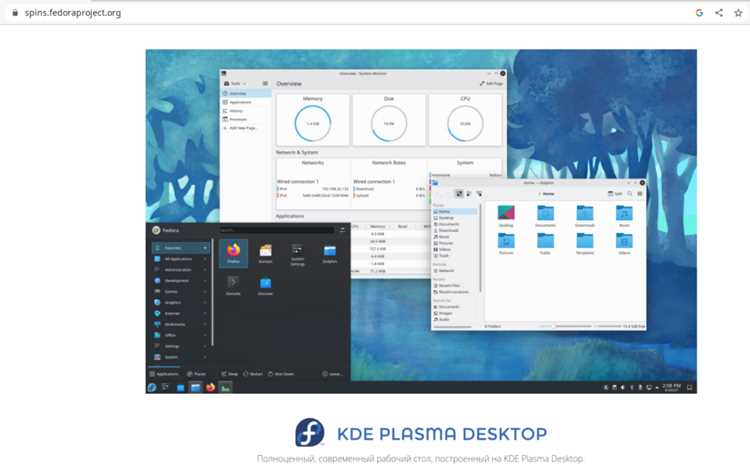Expand the Multimedia category in the launcher

click(181, 324)
